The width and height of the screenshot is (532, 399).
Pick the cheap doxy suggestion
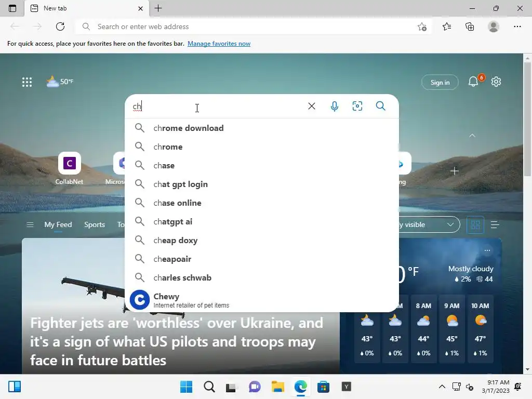click(x=262, y=240)
